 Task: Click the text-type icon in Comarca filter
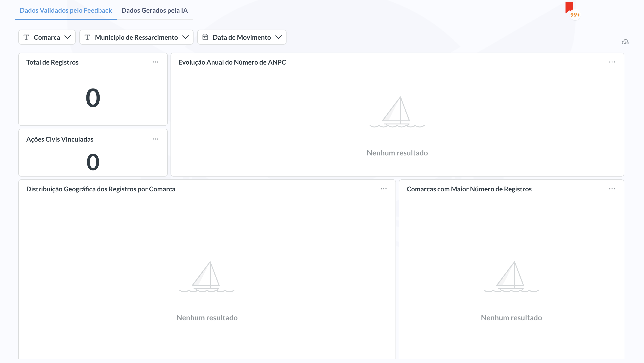pos(27,37)
